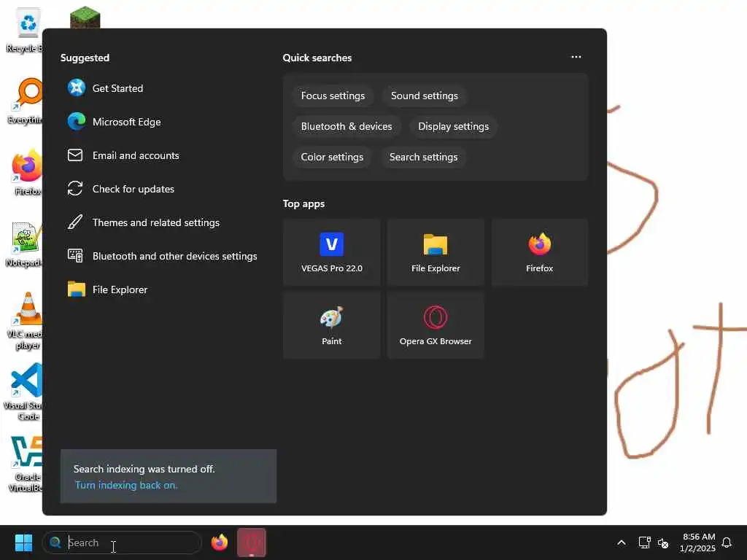The height and width of the screenshot is (560, 747).
Task: Select Display settings quick search
Action: point(453,126)
